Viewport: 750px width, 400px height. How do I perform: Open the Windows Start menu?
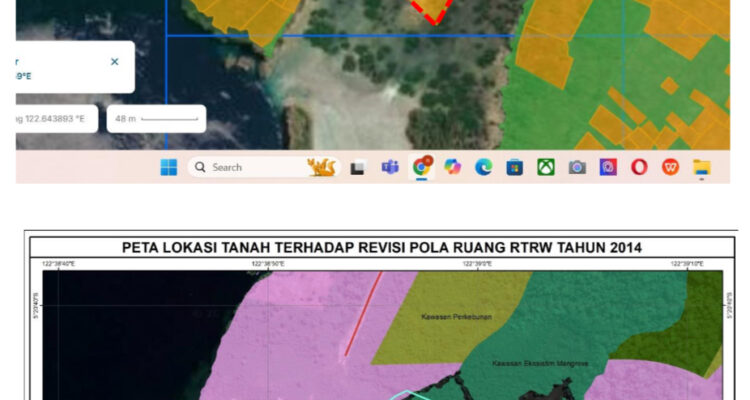pyautogui.click(x=168, y=167)
